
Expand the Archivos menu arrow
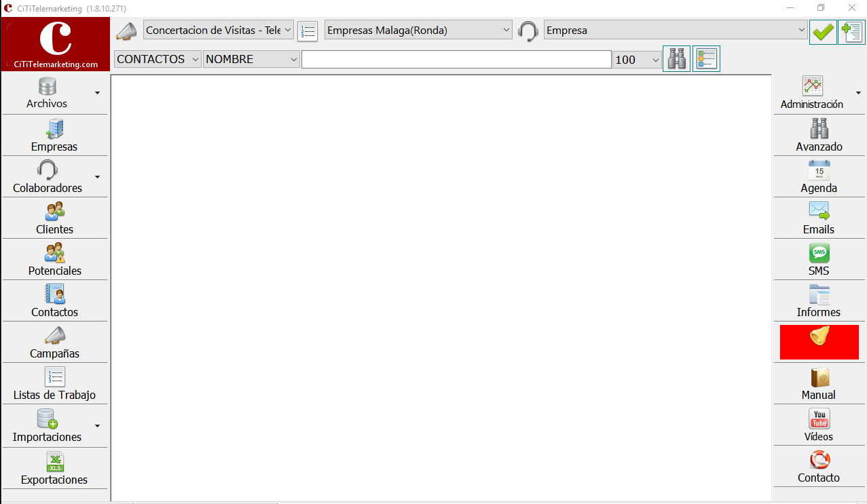[x=97, y=93]
